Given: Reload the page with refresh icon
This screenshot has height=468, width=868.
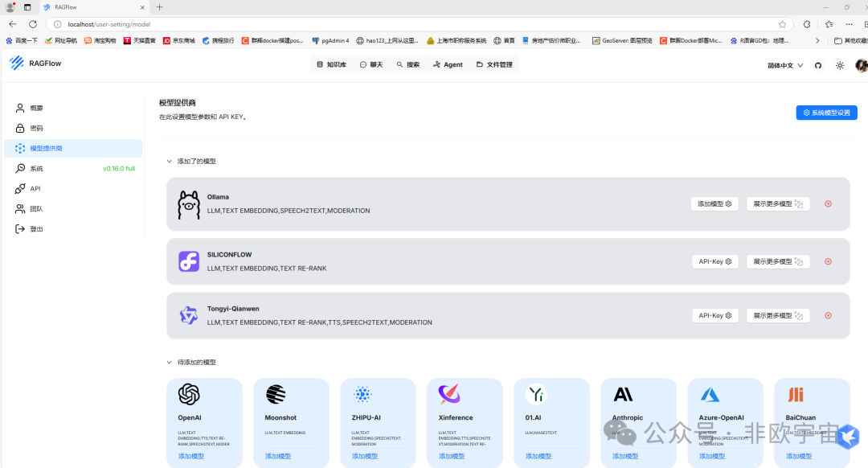Looking at the screenshot, I should click(33, 24).
